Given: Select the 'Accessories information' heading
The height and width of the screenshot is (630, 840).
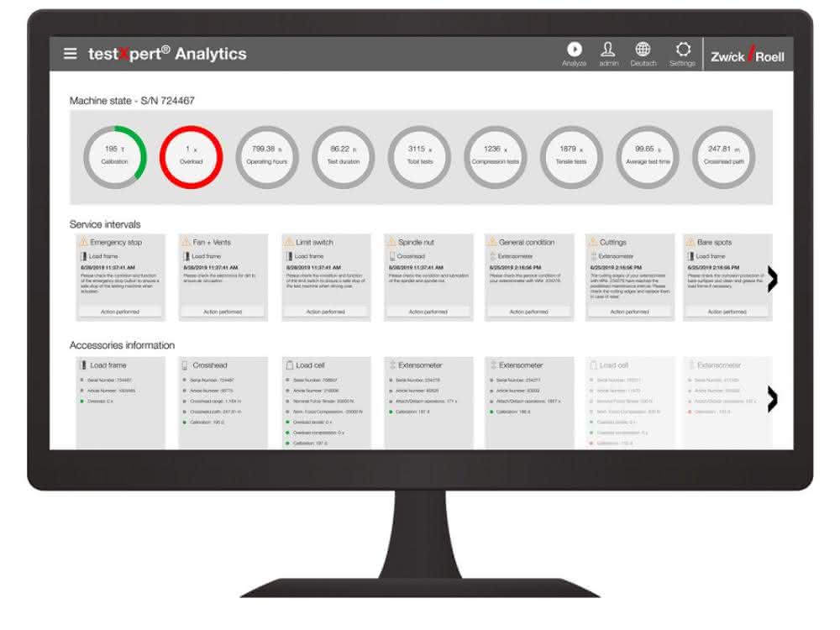Looking at the screenshot, I should (122, 345).
